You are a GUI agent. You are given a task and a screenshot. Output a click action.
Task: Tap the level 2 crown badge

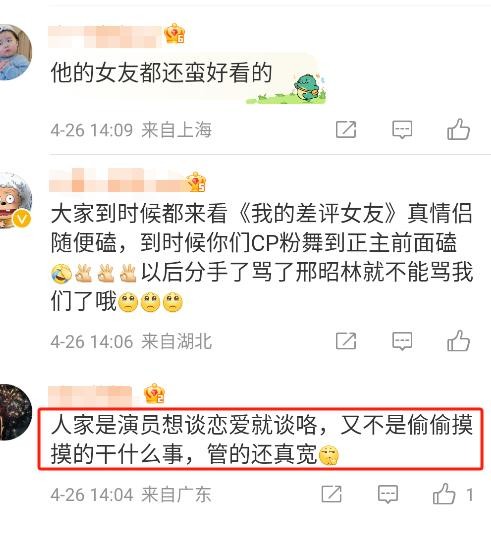[154, 393]
